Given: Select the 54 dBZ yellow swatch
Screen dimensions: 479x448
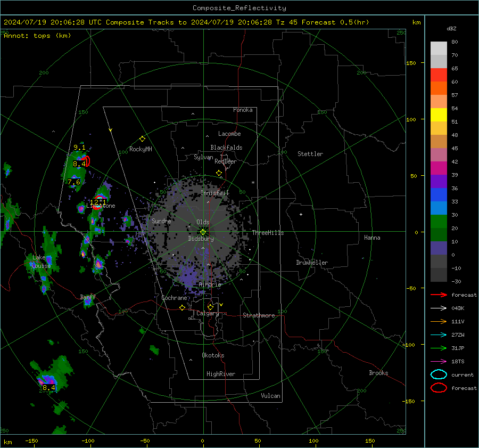Looking at the screenshot, I should point(439,115).
